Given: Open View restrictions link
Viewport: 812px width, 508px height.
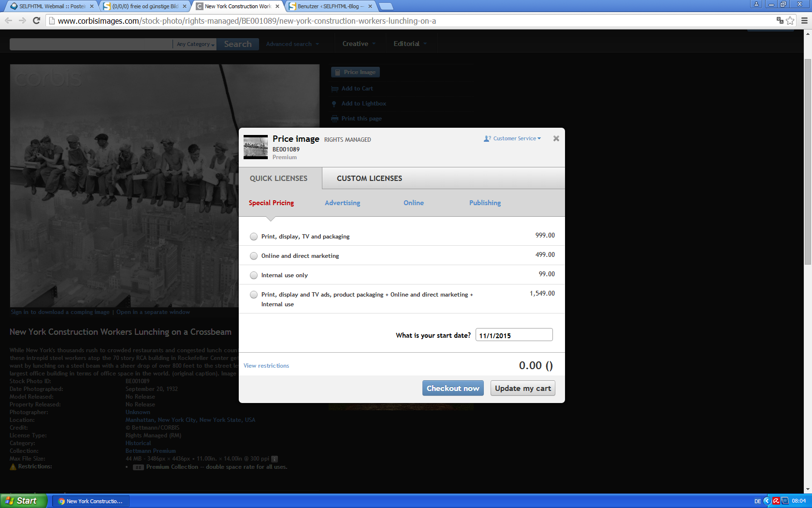Looking at the screenshot, I should (266, 366).
